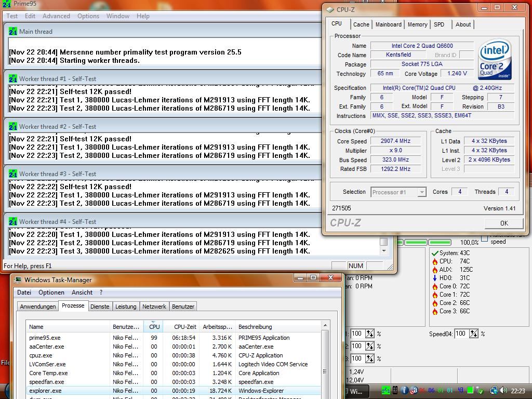
Task: Switch to the Mainboard tab in CPU-Z
Action: point(388,24)
